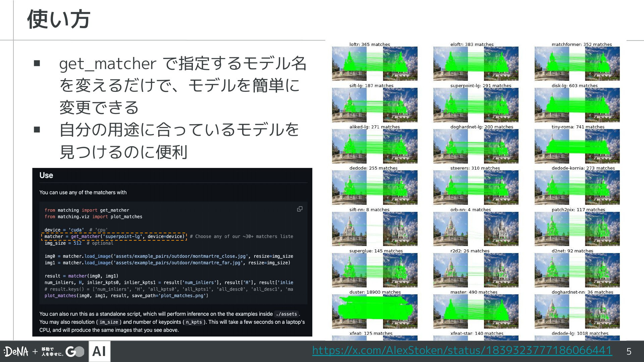Viewport: 644px width, 362px height.
Task: Click the doghardnet-nn 36 matches thumbnail
Action: (x=577, y=311)
